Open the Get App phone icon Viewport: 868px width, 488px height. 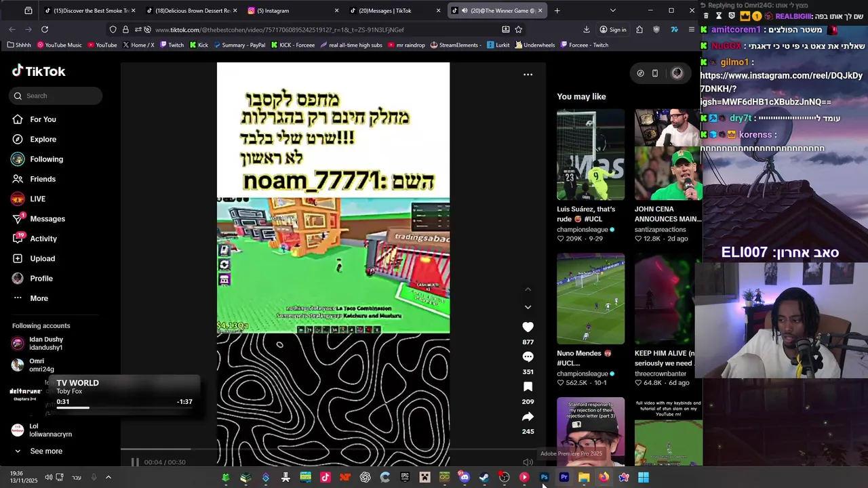pos(655,73)
